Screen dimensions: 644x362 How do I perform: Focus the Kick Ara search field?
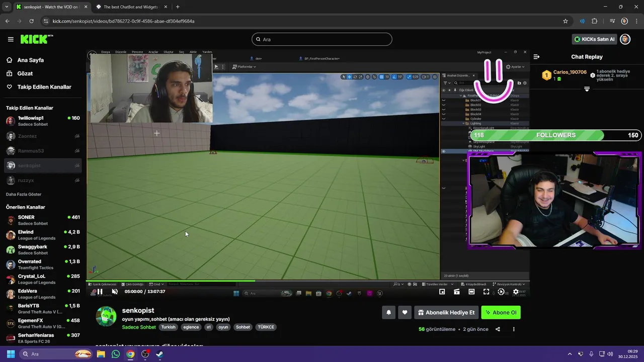tap(322, 39)
